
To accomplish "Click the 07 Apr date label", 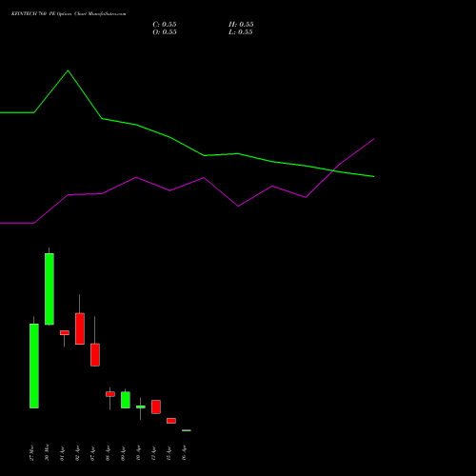I will tap(92, 453).
